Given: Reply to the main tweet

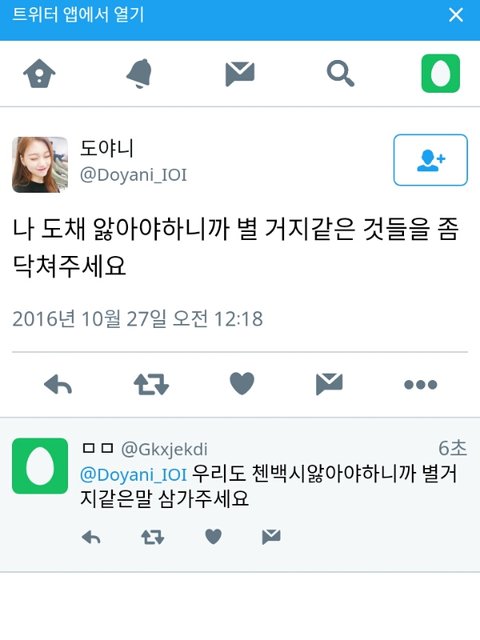Looking at the screenshot, I should point(58,384).
